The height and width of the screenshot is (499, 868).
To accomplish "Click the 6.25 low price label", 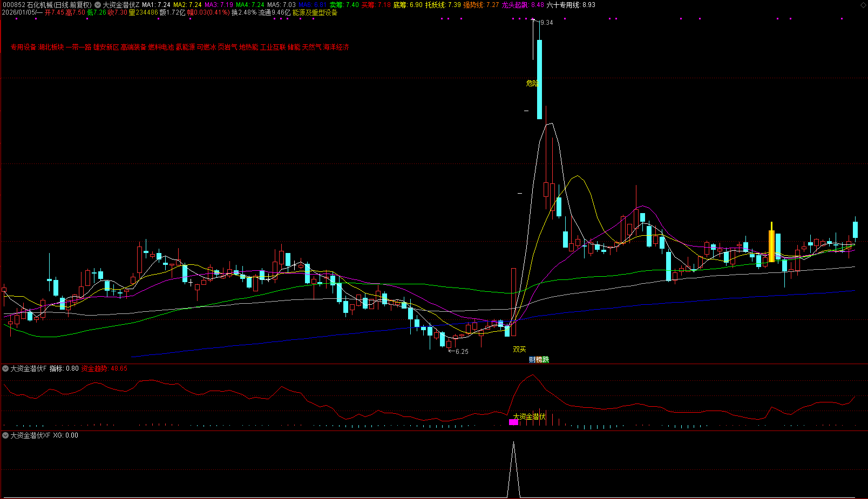I will [462, 352].
